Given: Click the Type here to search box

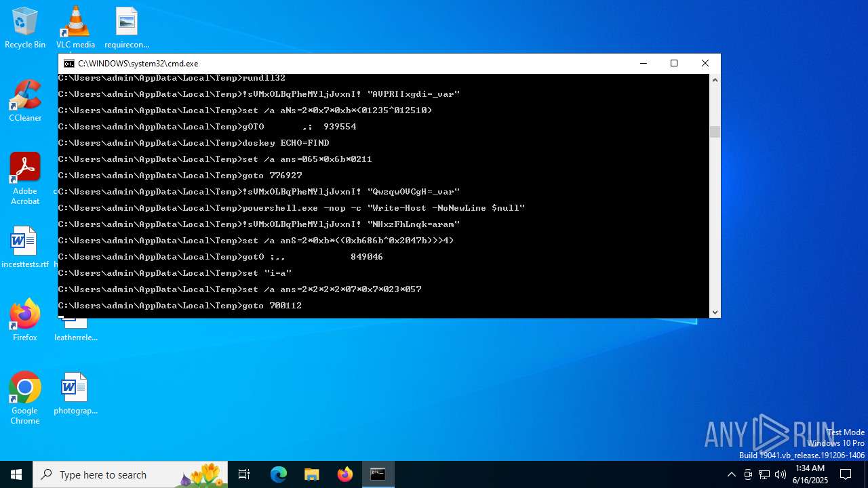Looking at the screenshot, I should tap(130, 474).
